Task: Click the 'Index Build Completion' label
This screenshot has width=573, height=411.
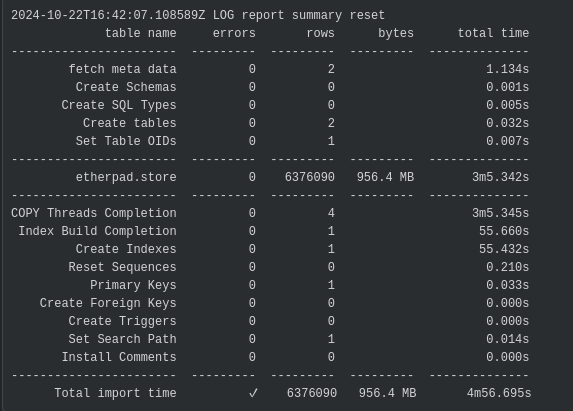Action: point(98,231)
